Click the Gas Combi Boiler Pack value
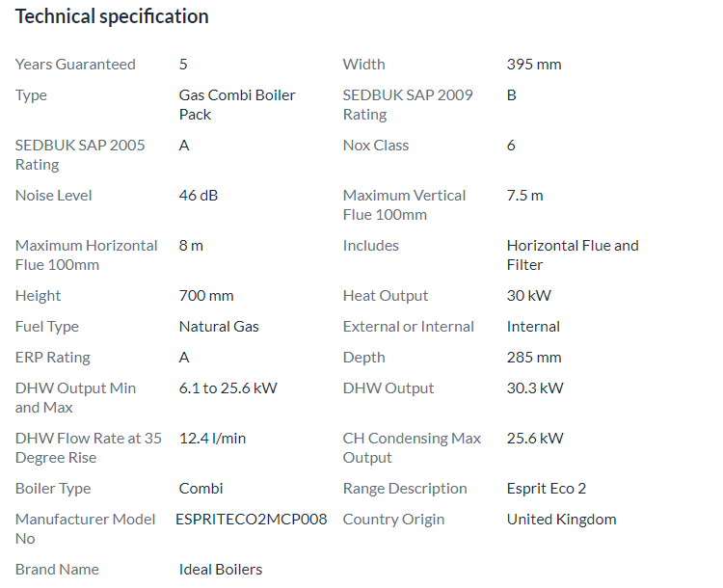723x588 pixels. click(x=237, y=104)
